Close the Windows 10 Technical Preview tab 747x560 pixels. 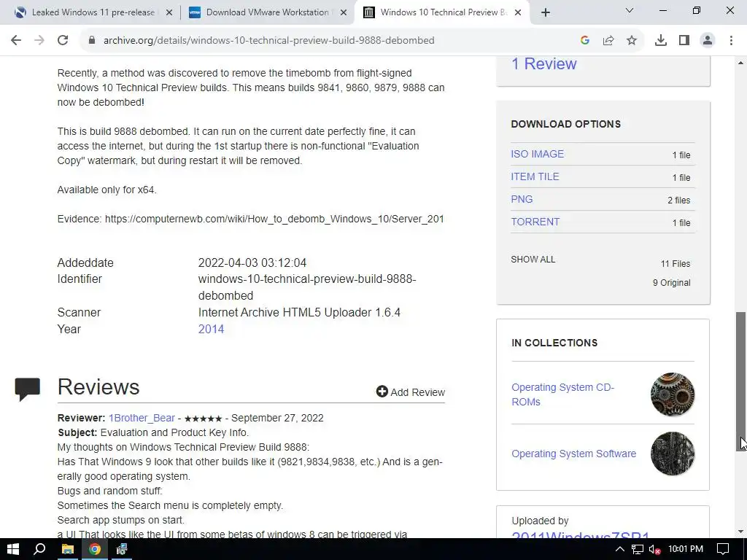point(519,13)
